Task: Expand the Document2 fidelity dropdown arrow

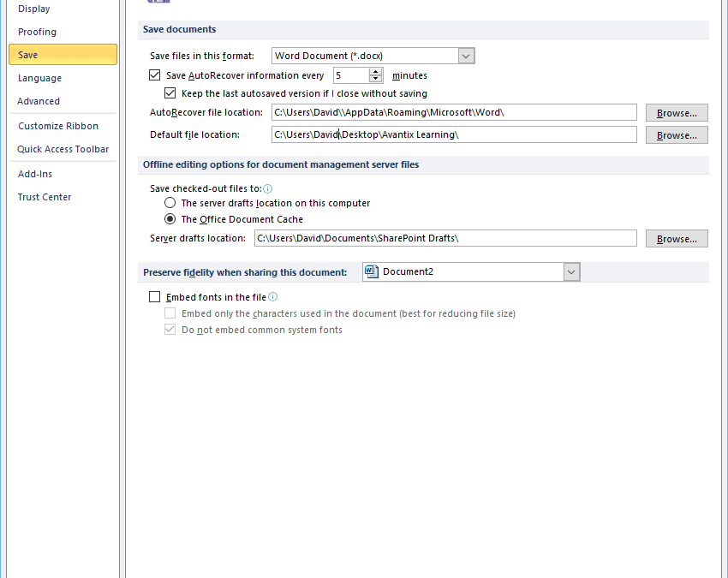Action: click(571, 271)
